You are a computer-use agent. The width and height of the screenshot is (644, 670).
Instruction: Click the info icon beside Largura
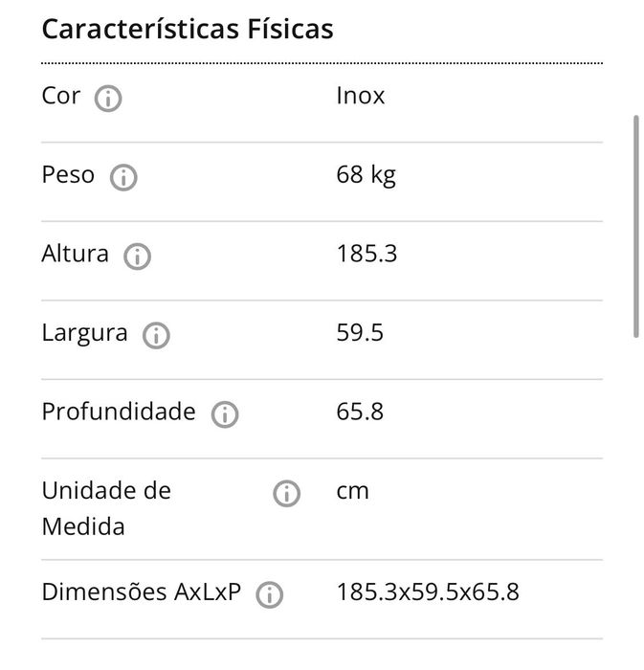[x=156, y=335]
